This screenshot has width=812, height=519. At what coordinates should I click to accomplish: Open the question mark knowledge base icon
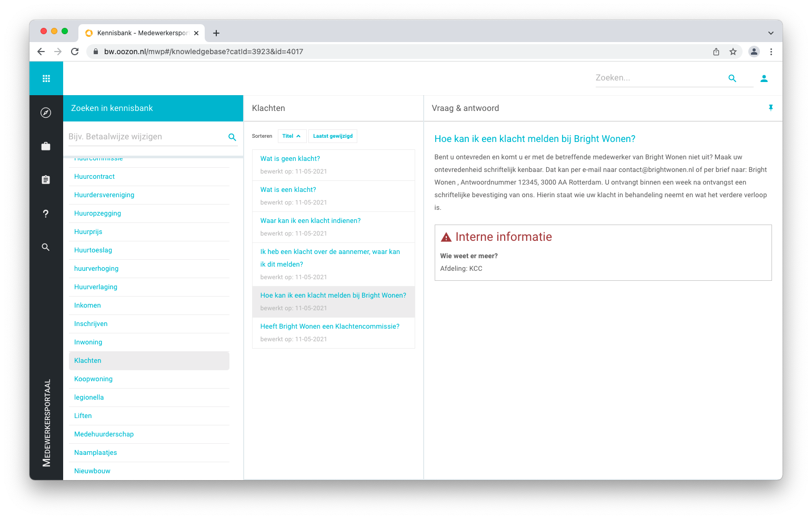click(46, 213)
